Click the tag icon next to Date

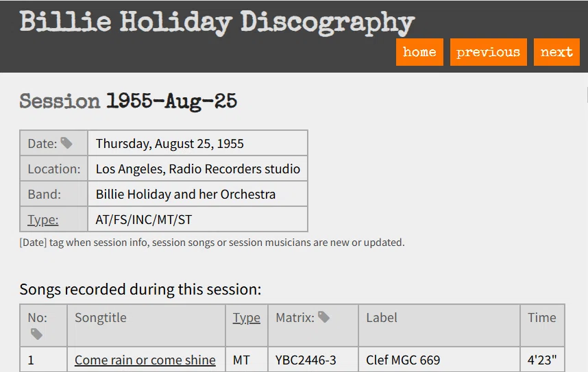[66, 143]
